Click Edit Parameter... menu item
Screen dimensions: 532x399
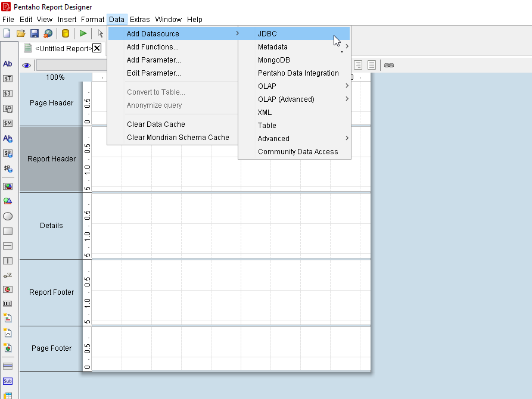173,73
